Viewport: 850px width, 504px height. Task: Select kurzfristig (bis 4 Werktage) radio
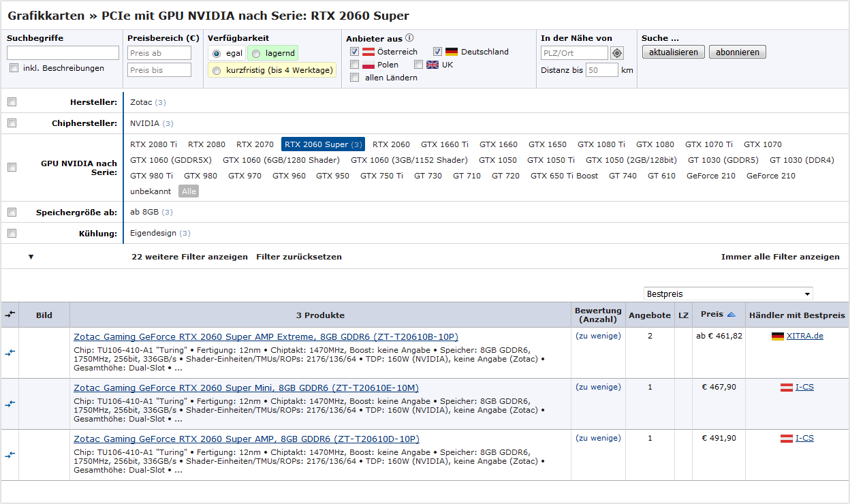click(217, 70)
